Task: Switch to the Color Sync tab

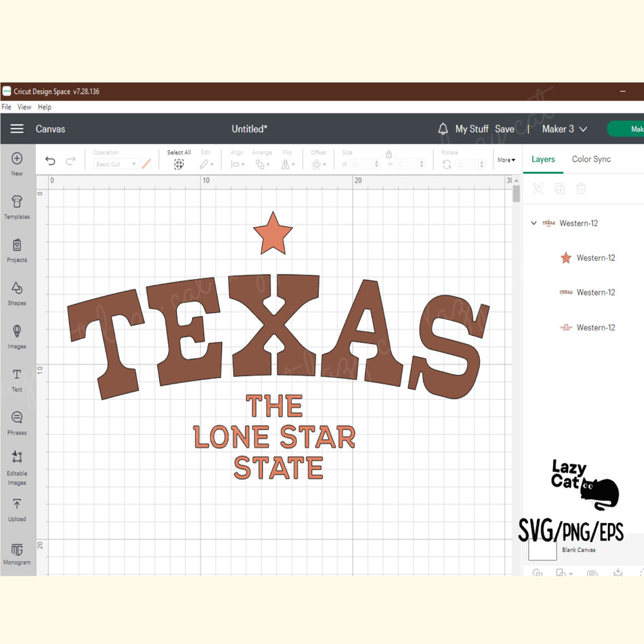Action: coord(591,159)
